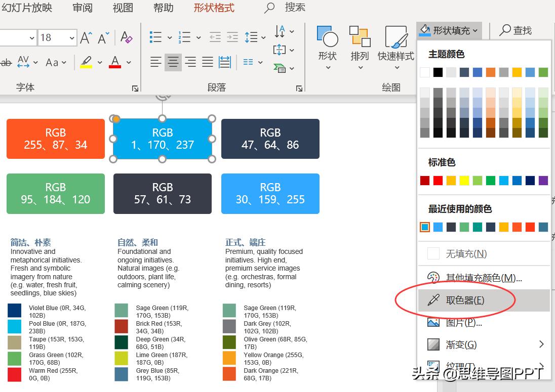This screenshot has height=392, width=555.
Task: Click the Increase Indent icon
Action: click(x=232, y=37)
